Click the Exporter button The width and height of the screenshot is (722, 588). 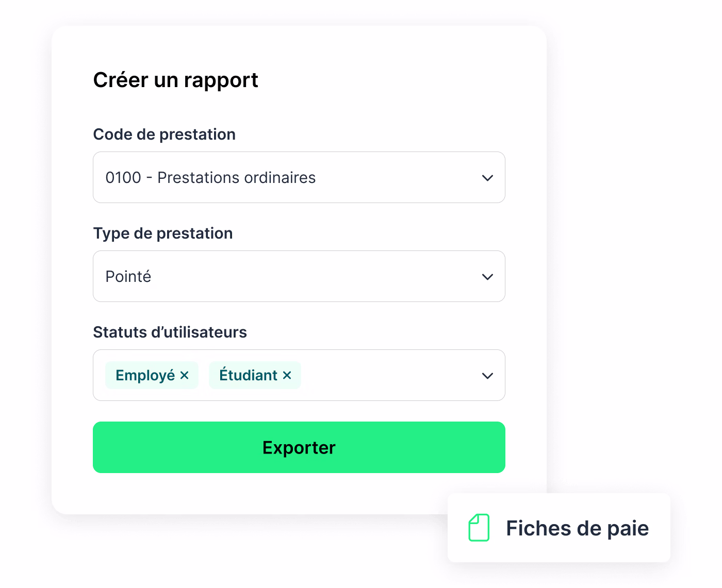coord(299,447)
